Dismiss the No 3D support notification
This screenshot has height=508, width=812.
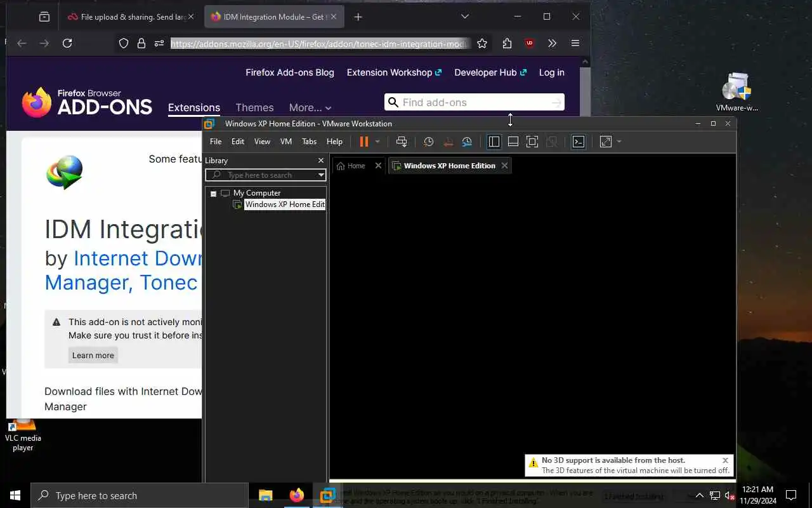pyautogui.click(x=725, y=460)
